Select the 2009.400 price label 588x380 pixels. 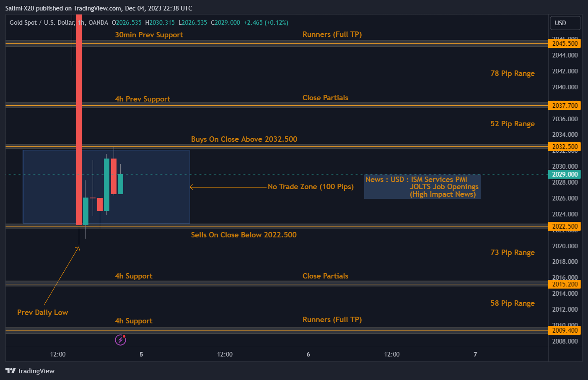565,330
